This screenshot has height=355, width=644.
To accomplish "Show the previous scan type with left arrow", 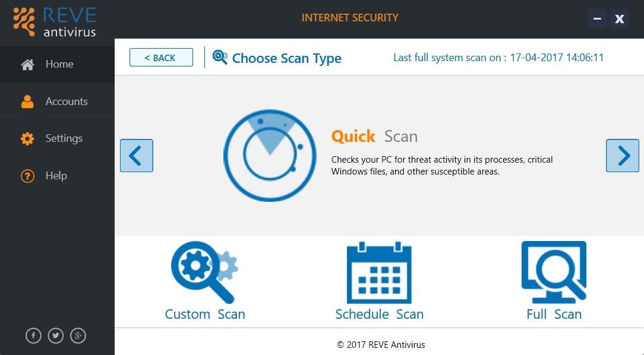I will tap(137, 156).
